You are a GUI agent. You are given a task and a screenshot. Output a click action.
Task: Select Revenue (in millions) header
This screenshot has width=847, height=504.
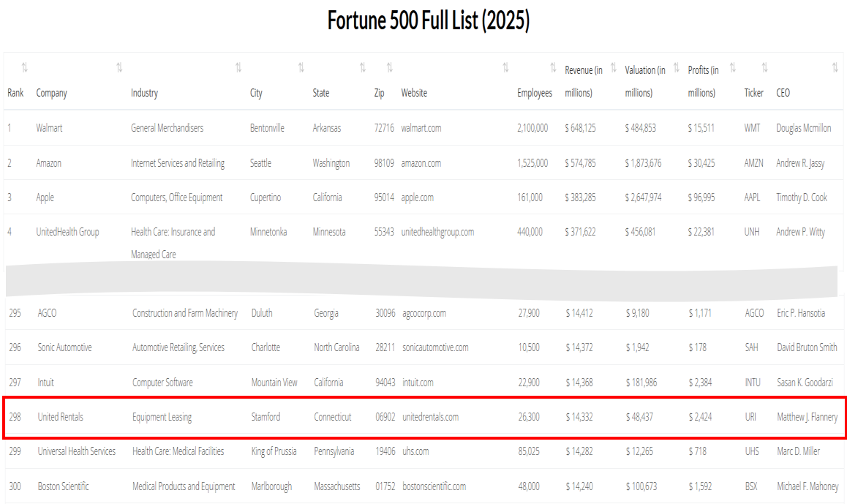pos(584,82)
